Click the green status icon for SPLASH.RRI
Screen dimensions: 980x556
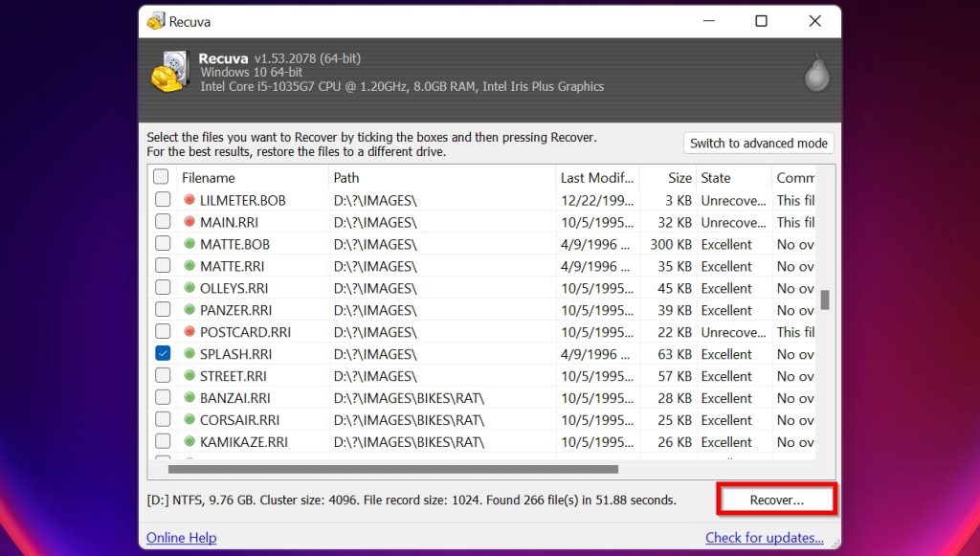tap(189, 354)
